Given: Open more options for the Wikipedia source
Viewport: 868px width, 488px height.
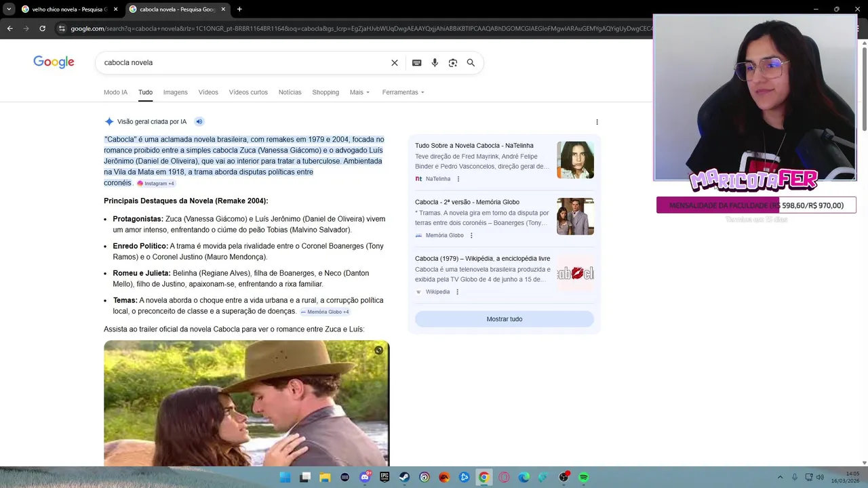Looking at the screenshot, I should 457,291.
